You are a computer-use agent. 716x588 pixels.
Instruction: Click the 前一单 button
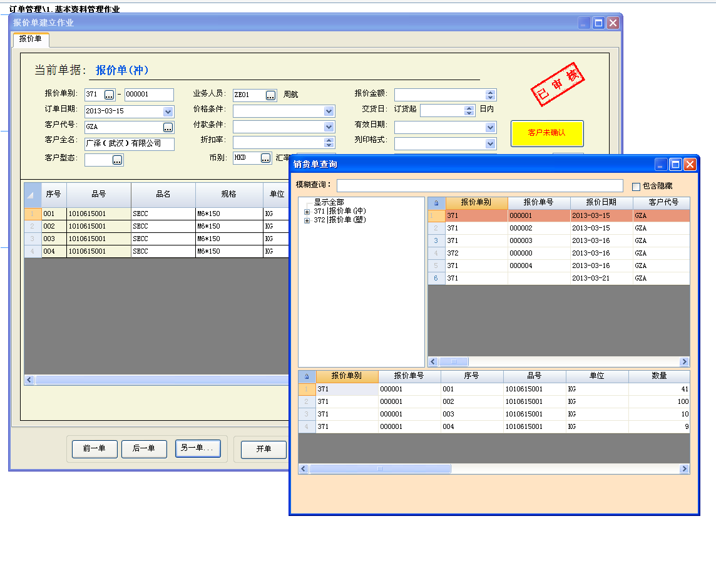point(93,449)
